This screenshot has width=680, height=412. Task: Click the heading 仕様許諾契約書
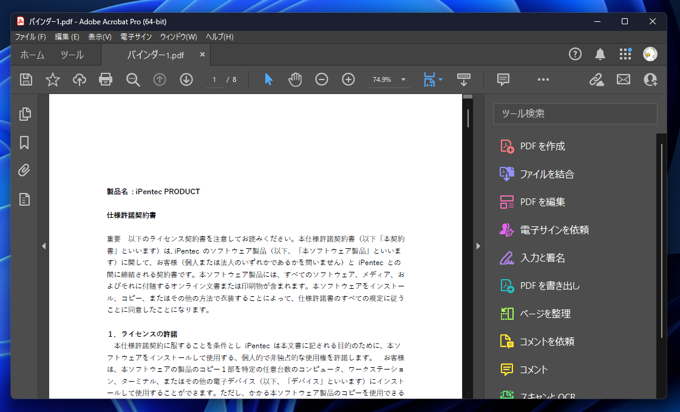[x=131, y=215]
